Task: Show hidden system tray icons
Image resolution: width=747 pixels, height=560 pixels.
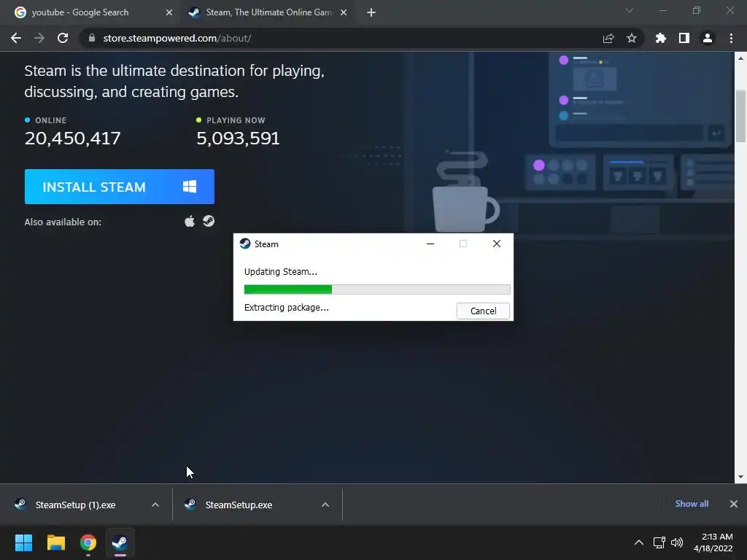Action: (639, 542)
